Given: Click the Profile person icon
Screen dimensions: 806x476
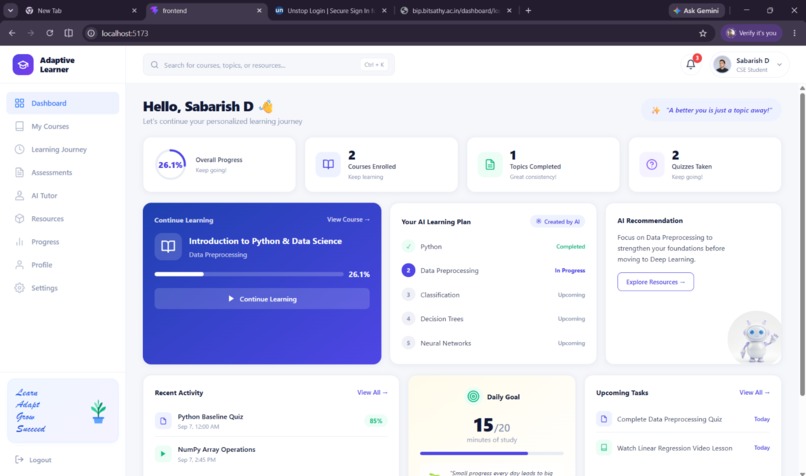Looking at the screenshot, I should (20, 265).
